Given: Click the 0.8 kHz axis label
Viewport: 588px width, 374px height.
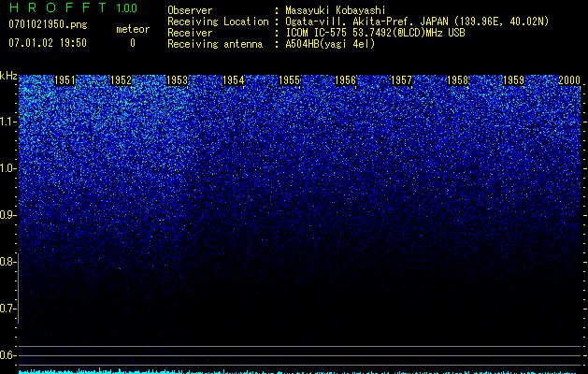Looking at the screenshot, I should [7, 262].
